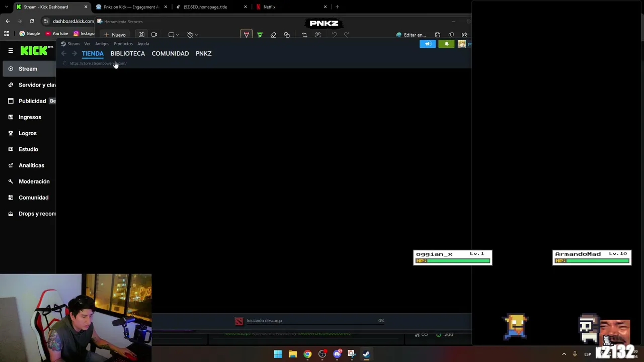This screenshot has width=644, height=362.
Task: Select the crop tool in Snipping Tool
Action: point(304,35)
